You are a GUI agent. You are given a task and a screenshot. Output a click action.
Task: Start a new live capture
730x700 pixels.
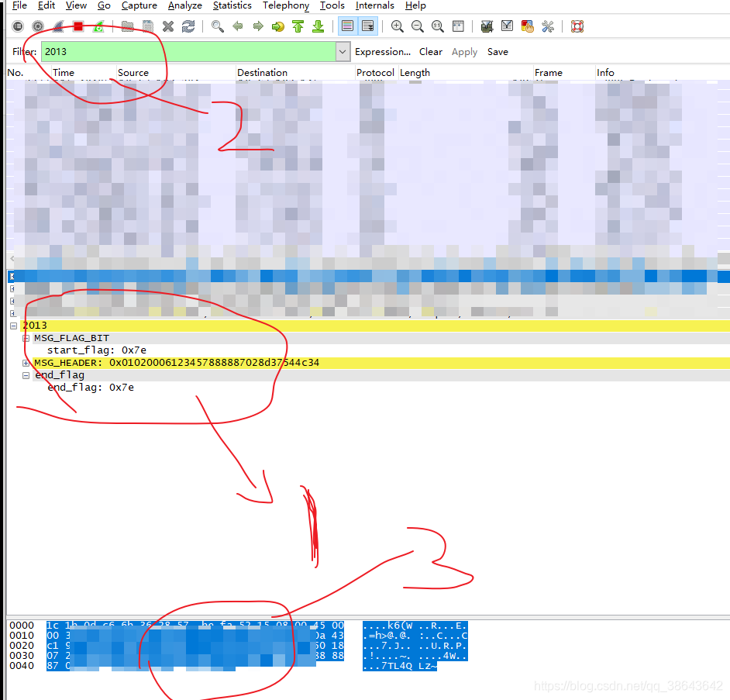(58, 26)
